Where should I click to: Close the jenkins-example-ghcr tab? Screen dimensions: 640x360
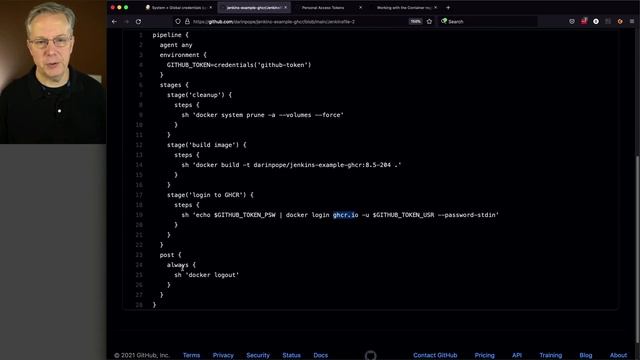[285, 7]
